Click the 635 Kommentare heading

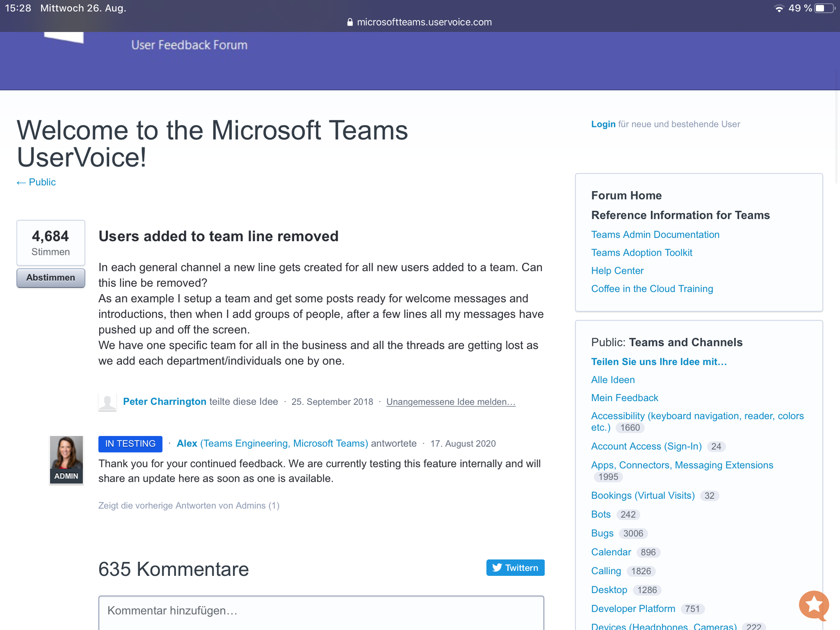pyautogui.click(x=173, y=570)
